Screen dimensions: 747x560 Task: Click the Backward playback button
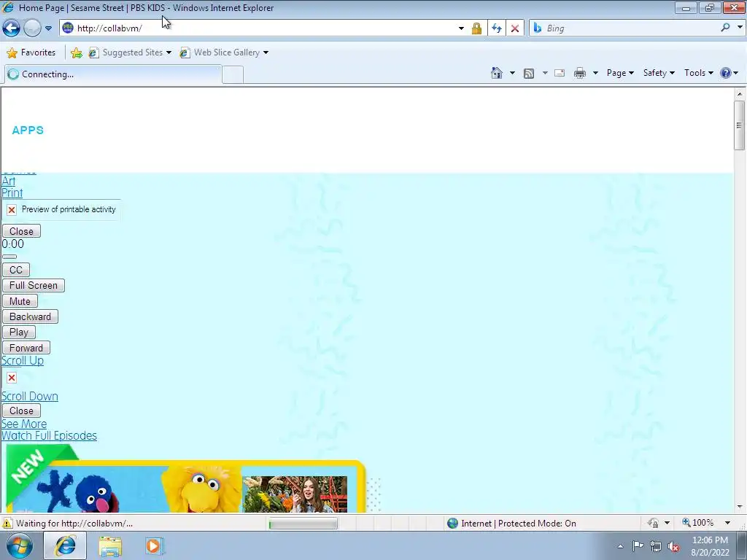click(x=30, y=316)
